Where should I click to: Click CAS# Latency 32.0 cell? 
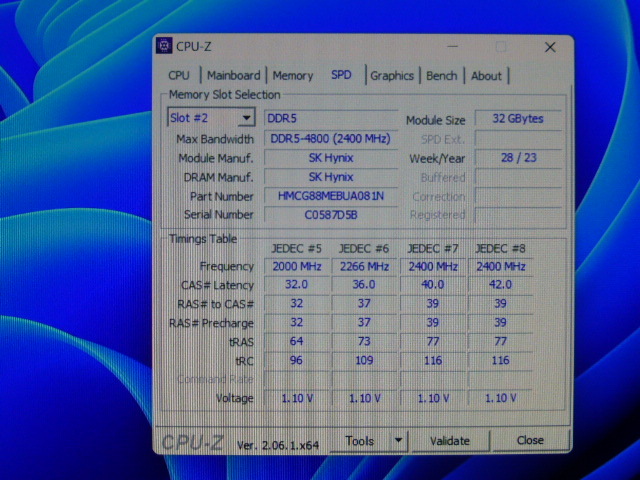[297, 284]
